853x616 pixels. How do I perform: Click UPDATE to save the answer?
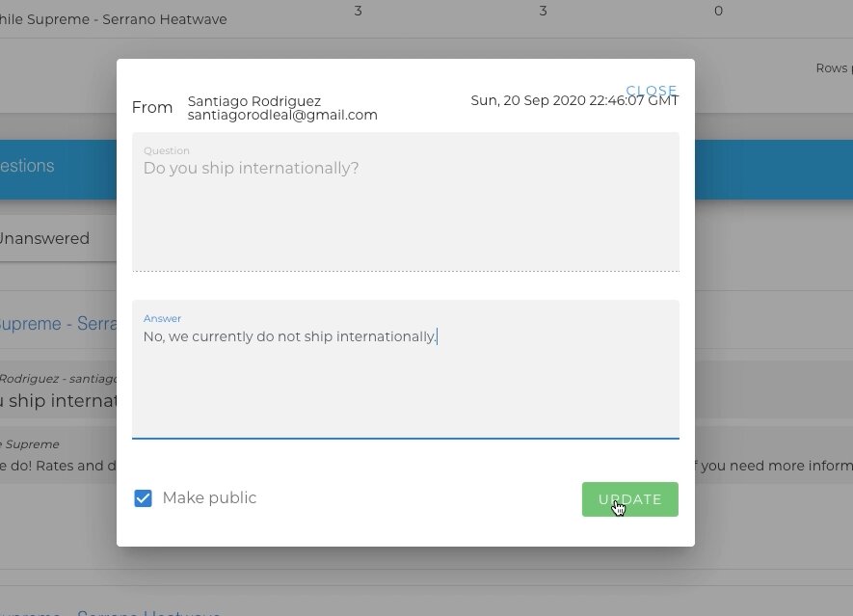[629, 499]
